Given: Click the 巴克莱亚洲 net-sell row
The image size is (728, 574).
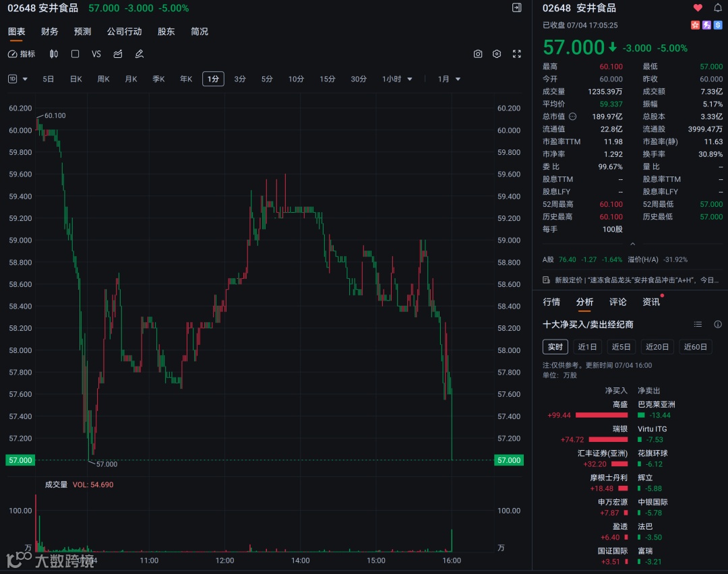Looking at the screenshot, I should [x=657, y=410].
